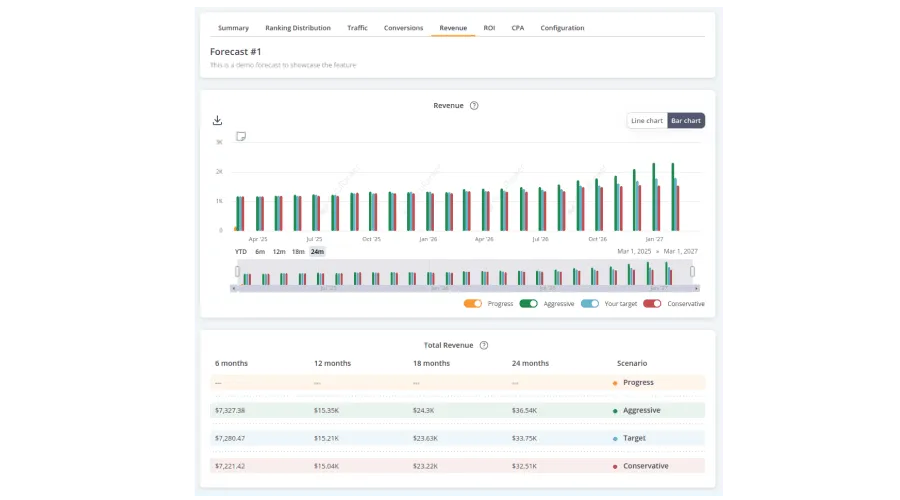Screen dimensions: 900x500
Task: Click the note annotation icon on chart
Action: 241,136
